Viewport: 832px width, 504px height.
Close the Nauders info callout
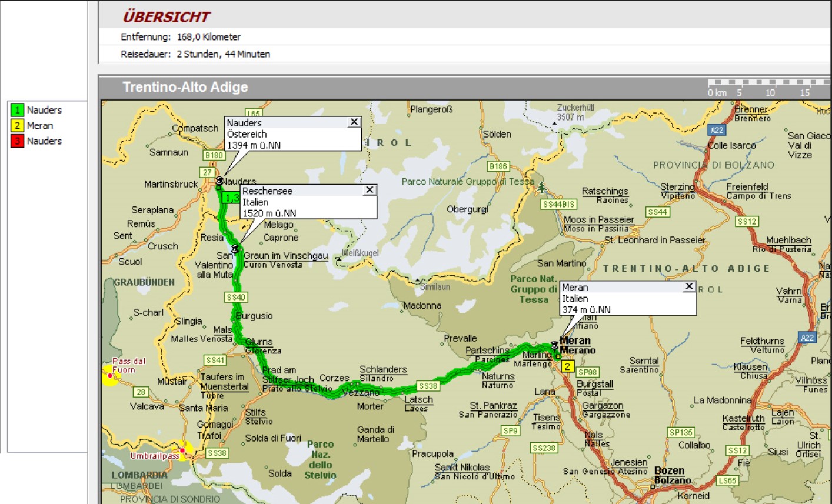(x=354, y=122)
